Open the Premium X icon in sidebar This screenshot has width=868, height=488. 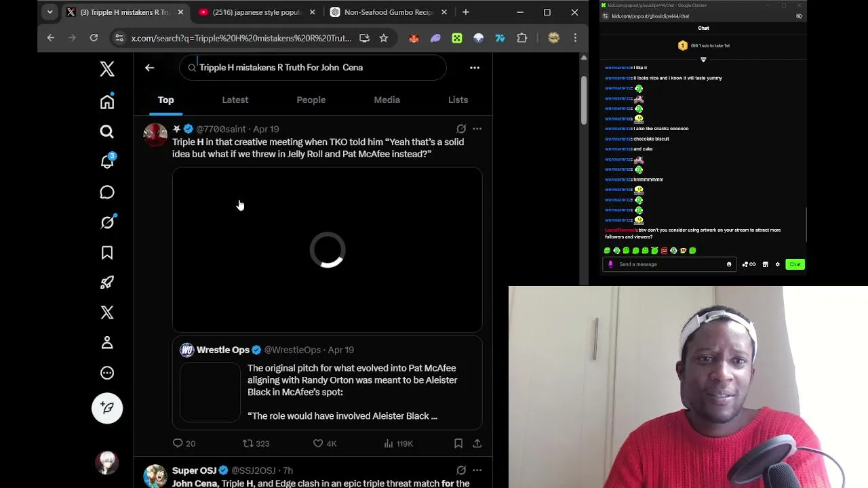tap(107, 312)
